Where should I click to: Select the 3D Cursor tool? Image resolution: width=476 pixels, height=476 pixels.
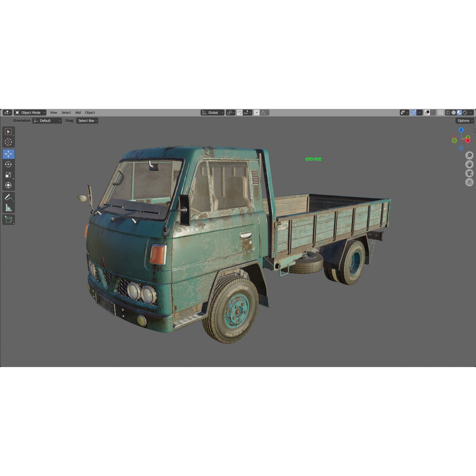[8, 142]
